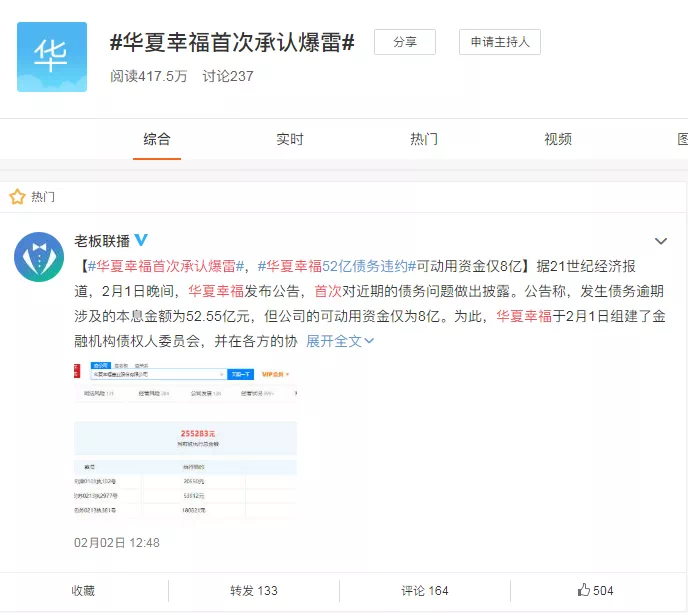Switch to the 实时 tab
The image size is (688, 613).
290,139
